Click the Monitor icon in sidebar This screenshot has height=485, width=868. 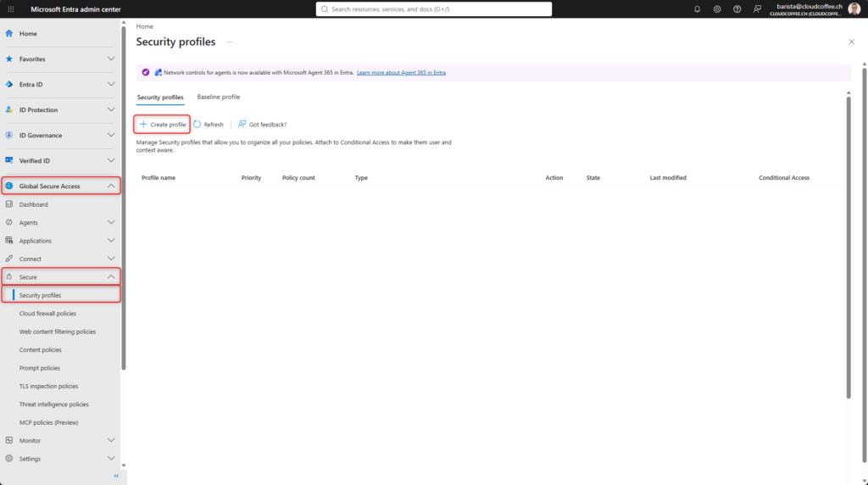coord(8,440)
